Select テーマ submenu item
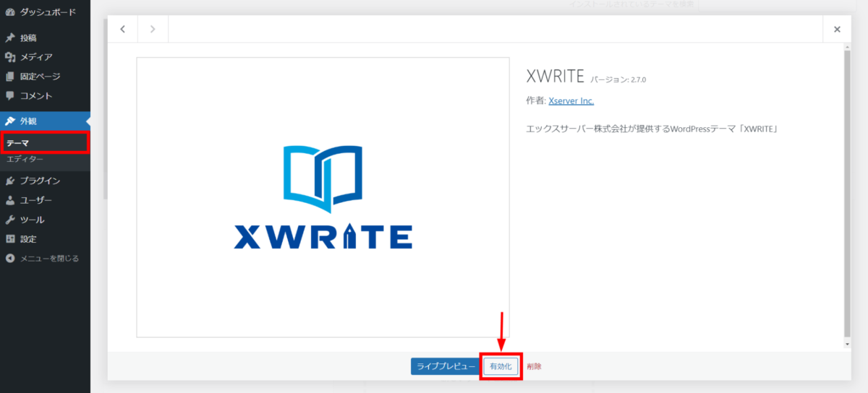Image resolution: width=868 pixels, height=393 pixels. coord(45,143)
